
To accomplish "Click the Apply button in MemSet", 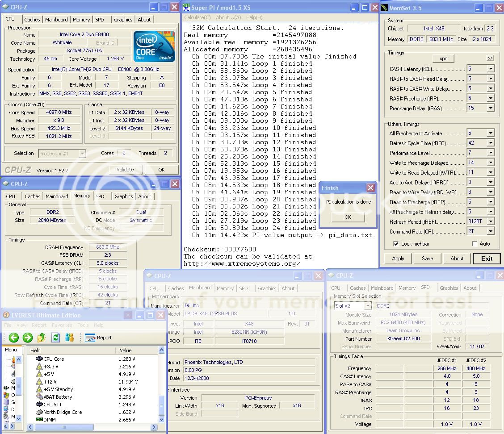I will (398, 258).
